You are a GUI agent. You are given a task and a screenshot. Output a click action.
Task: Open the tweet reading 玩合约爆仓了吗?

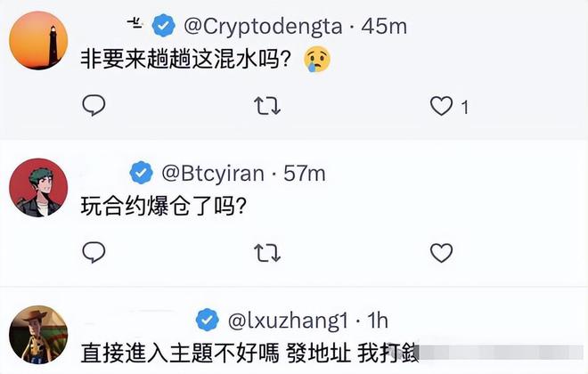click(164, 206)
